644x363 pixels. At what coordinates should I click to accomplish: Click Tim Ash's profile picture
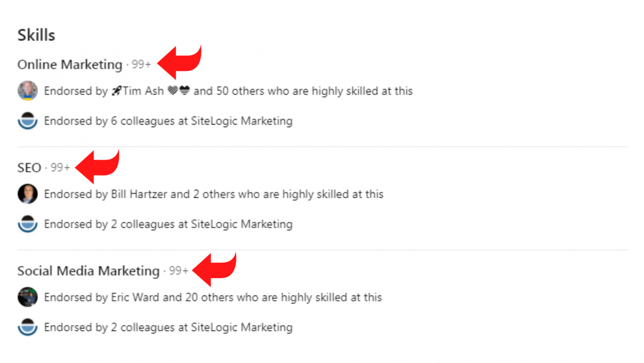click(x=27, y=91)
